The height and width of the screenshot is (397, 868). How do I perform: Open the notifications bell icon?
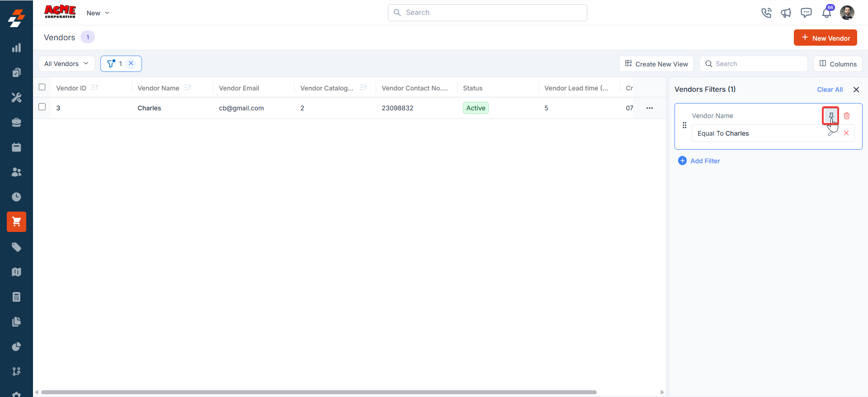(826, 12)
